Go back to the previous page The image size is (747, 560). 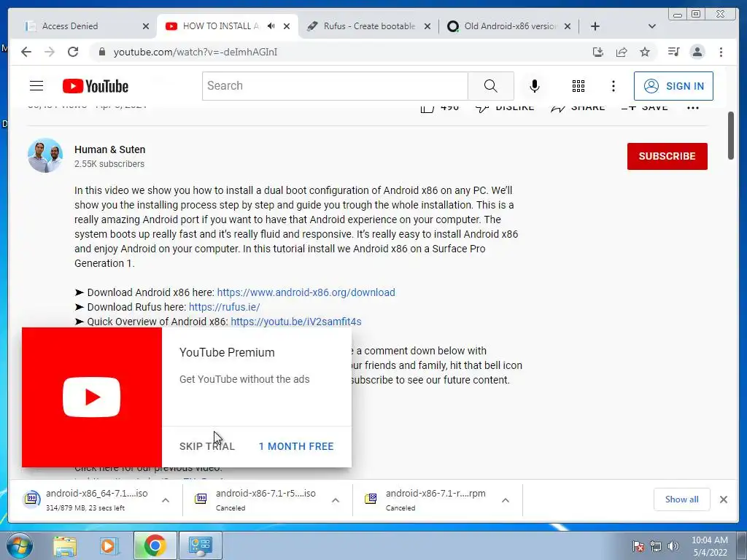pyautogui.click(x=26, y=52)
